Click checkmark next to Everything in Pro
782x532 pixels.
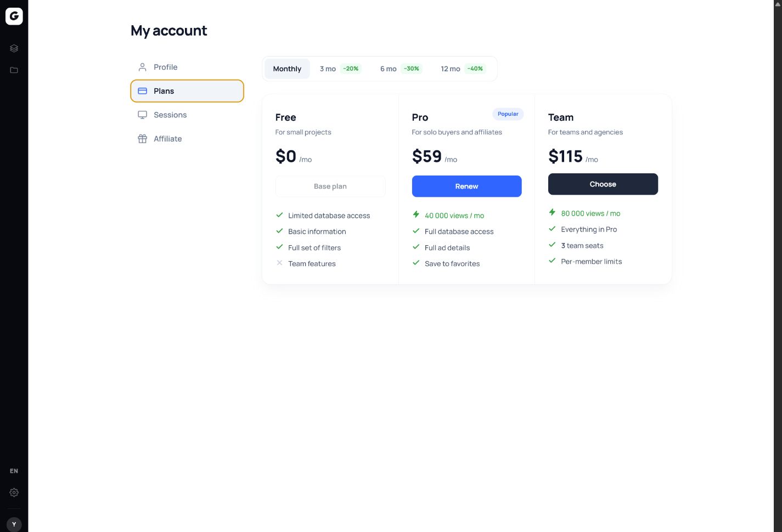tap(552, 229)
